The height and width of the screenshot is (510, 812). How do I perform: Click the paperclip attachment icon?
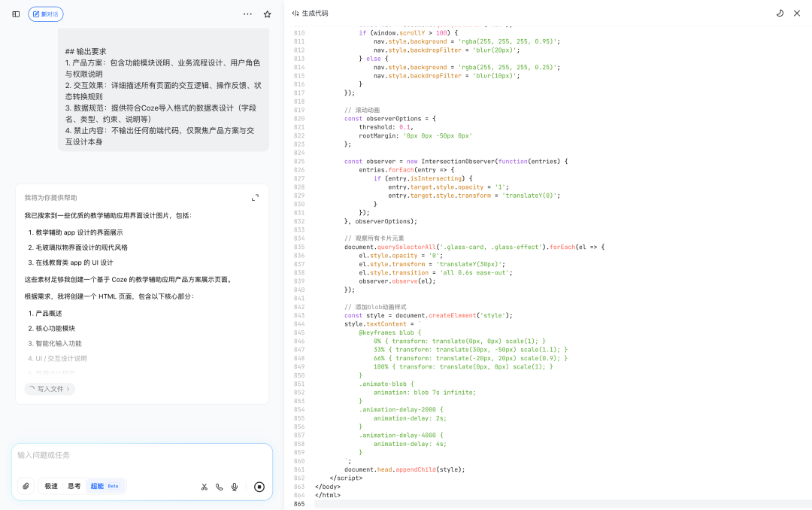26,486
